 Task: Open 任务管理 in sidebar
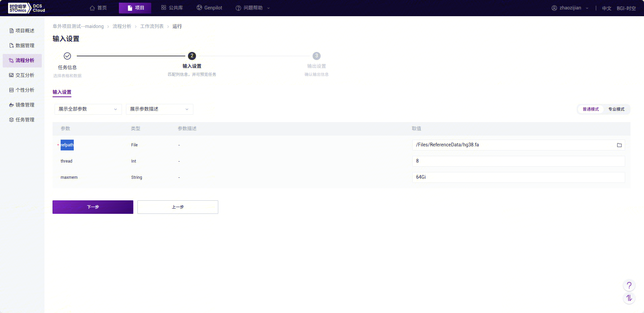[22, 120]
